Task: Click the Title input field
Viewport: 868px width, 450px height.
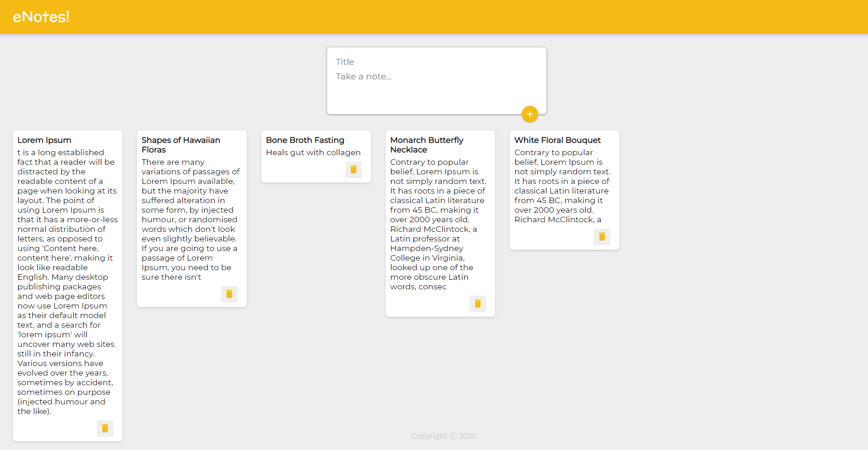Action: click(436, 62)
